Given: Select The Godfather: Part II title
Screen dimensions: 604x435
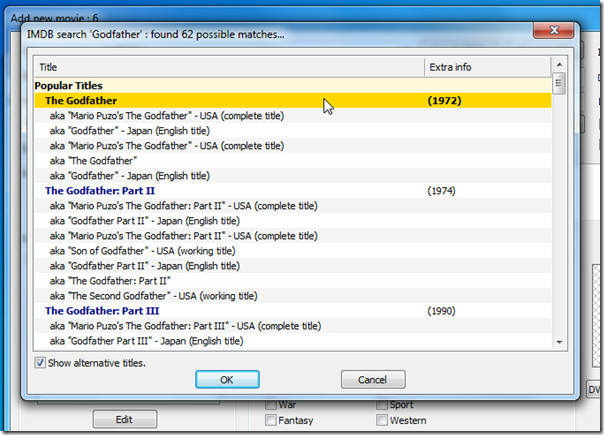Looking at the screenshot, I should (100, 191).
